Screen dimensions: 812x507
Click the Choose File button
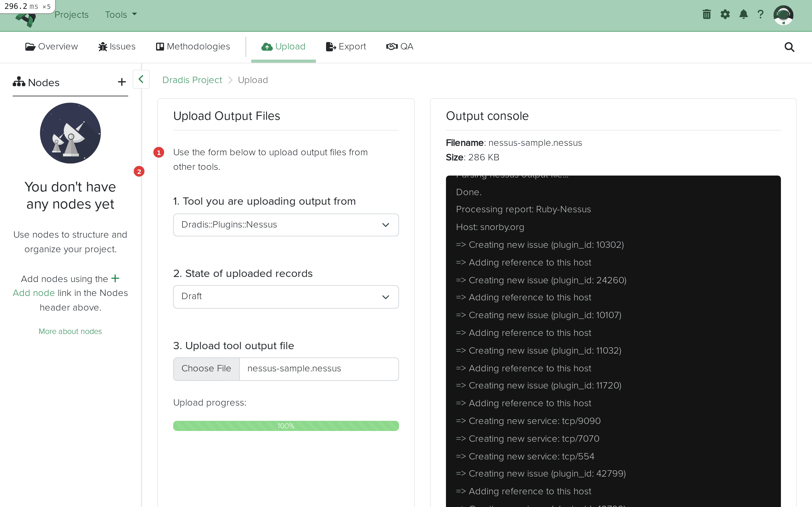pyautogui.click(x=206, y=369)
